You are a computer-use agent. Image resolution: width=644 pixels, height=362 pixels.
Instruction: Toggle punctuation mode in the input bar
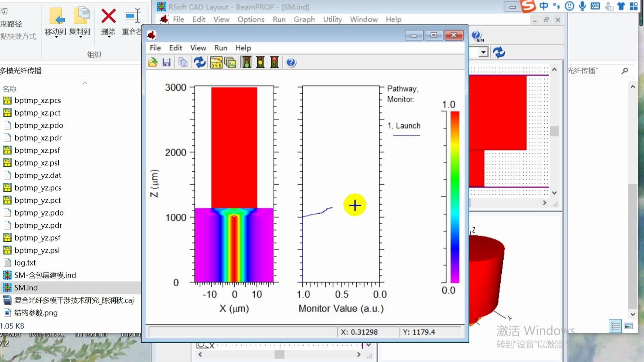(x=556, y=6)
